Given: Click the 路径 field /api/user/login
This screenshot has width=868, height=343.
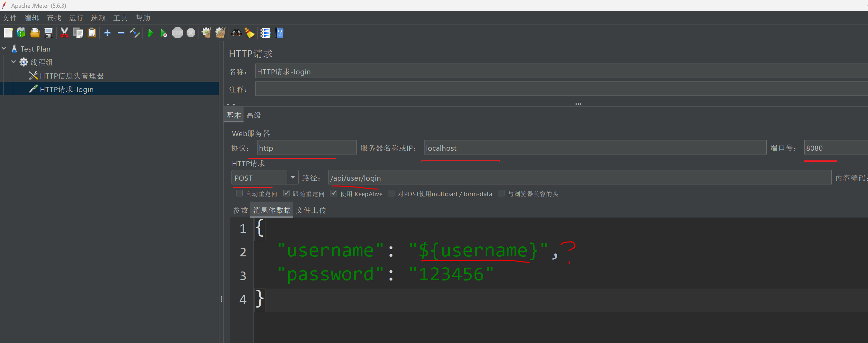Looking at the screenshot, I should pyautogui.click(x=580, y=177).
